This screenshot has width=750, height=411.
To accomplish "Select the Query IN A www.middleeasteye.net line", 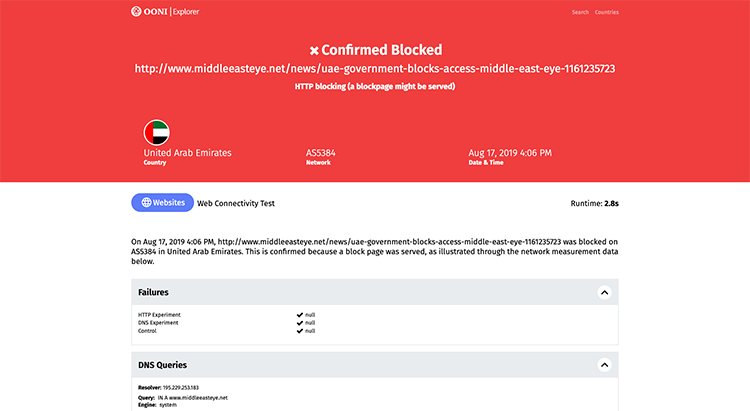I will pyautogui.click(x=183, y=398).
